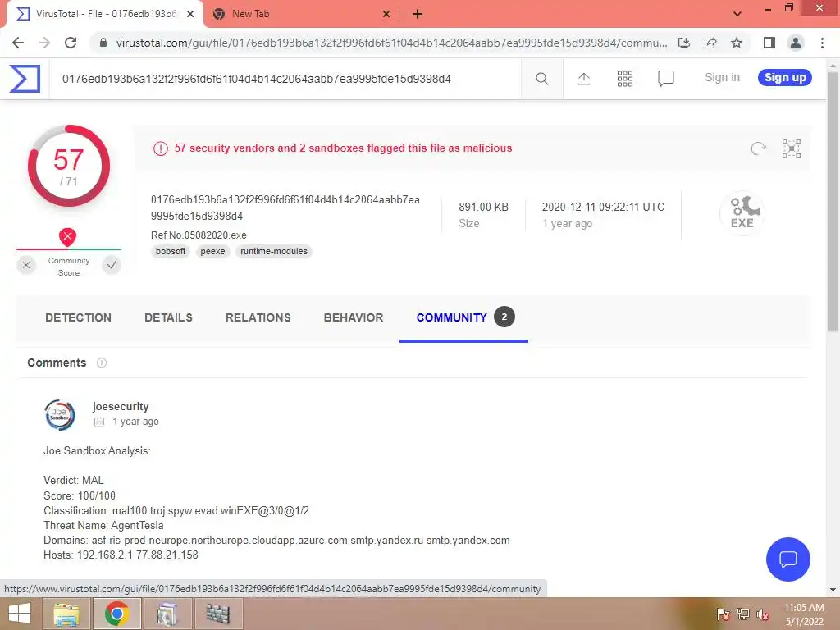
Task: Open File Explorer from the taskbar
Action: click(66, 614)
